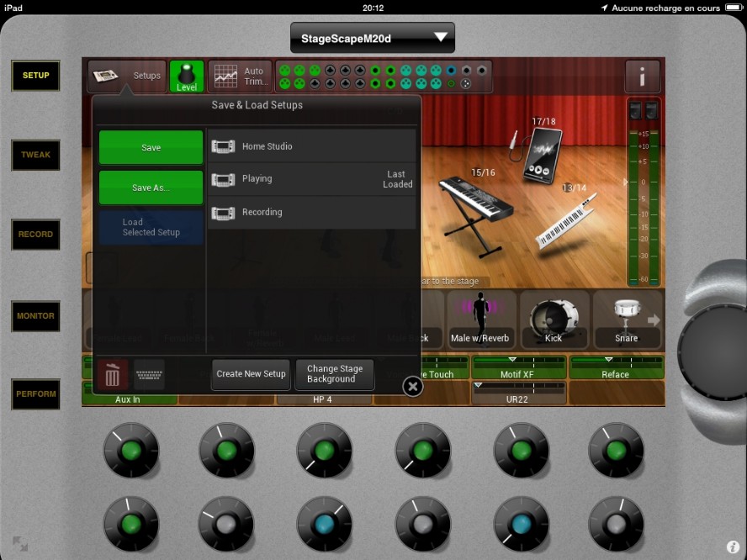Toggle the input/output connector status panel
The height and width of the screenshot is (560, 747).
point(384,77)
